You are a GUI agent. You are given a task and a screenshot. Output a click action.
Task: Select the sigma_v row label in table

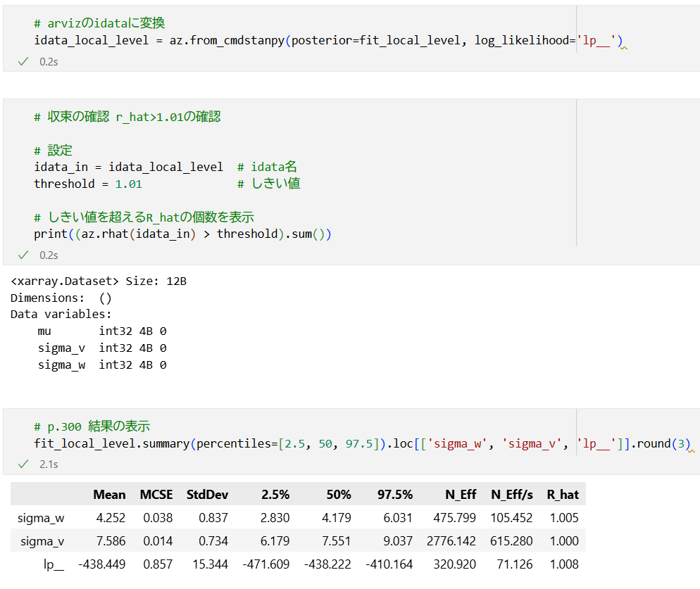tap(42, 541)
